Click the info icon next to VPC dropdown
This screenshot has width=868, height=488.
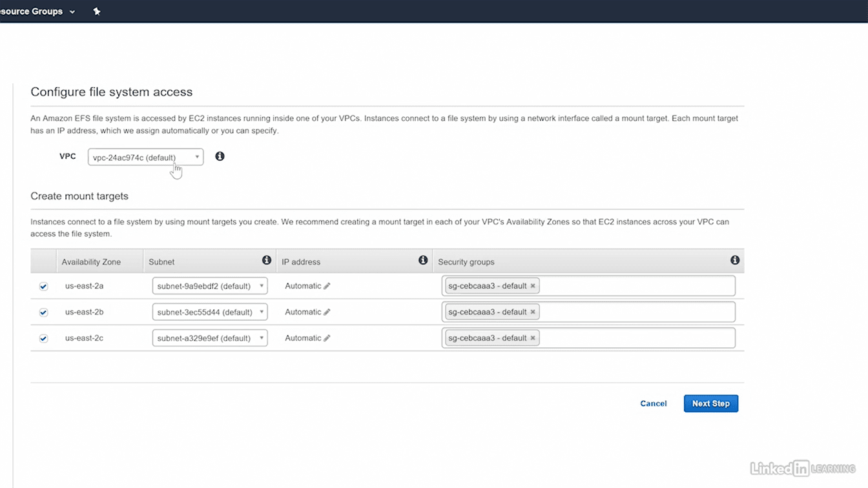pyautogui.click(x=220, y=156)
